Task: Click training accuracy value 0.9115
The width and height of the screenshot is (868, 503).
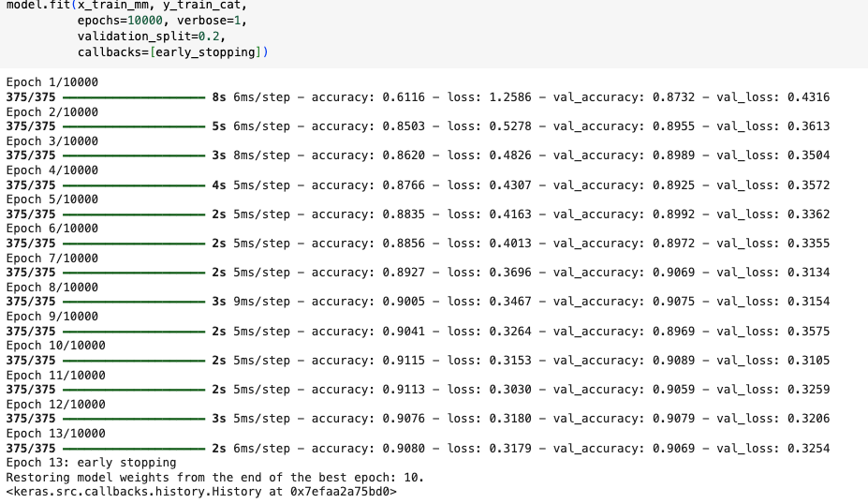Action: pyautogui.click(x=404, y=361)
